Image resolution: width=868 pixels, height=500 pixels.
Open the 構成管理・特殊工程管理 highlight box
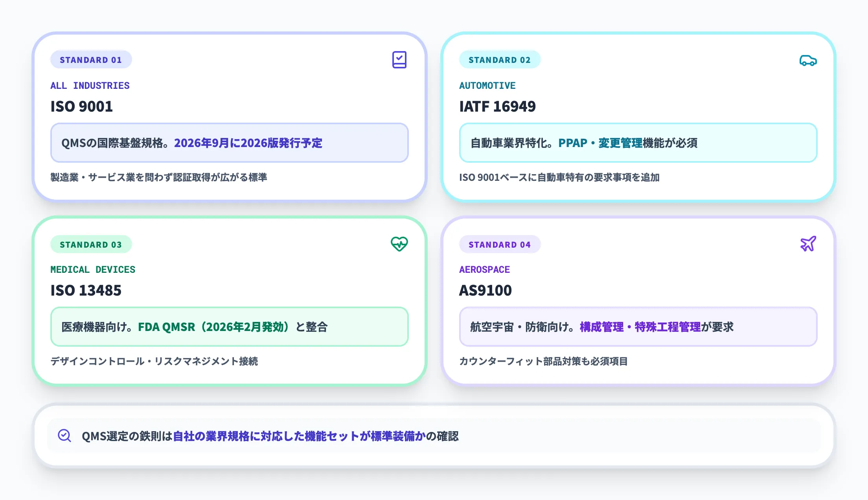(x=638, y=327)
